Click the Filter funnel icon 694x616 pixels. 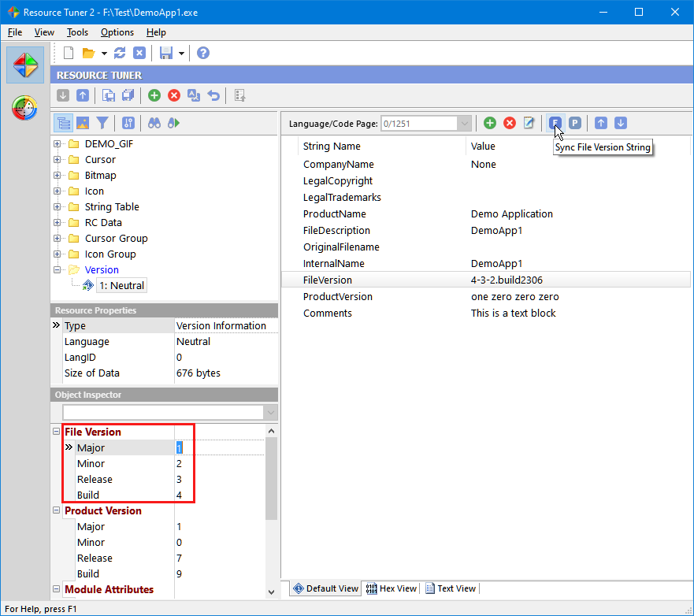click(x=102, y=123)
